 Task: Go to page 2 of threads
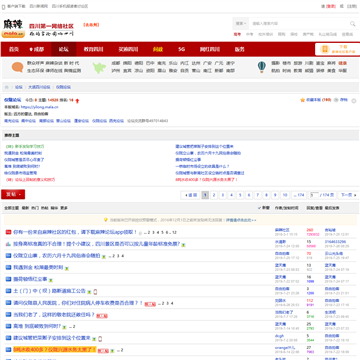(x=214, y=195)
